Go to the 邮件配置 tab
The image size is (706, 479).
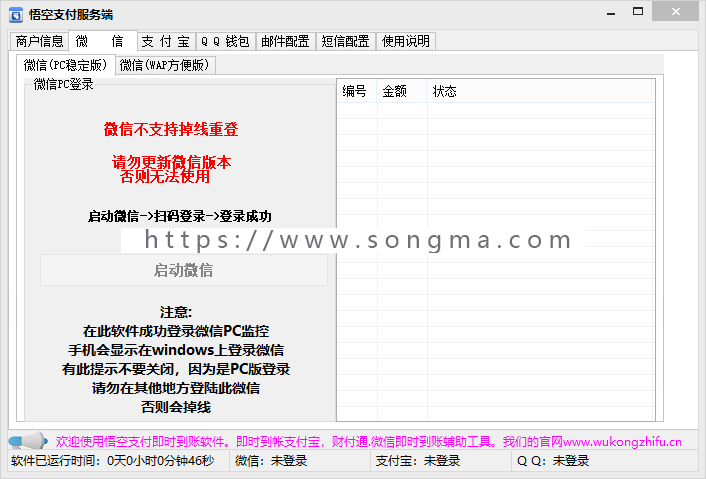285,41
